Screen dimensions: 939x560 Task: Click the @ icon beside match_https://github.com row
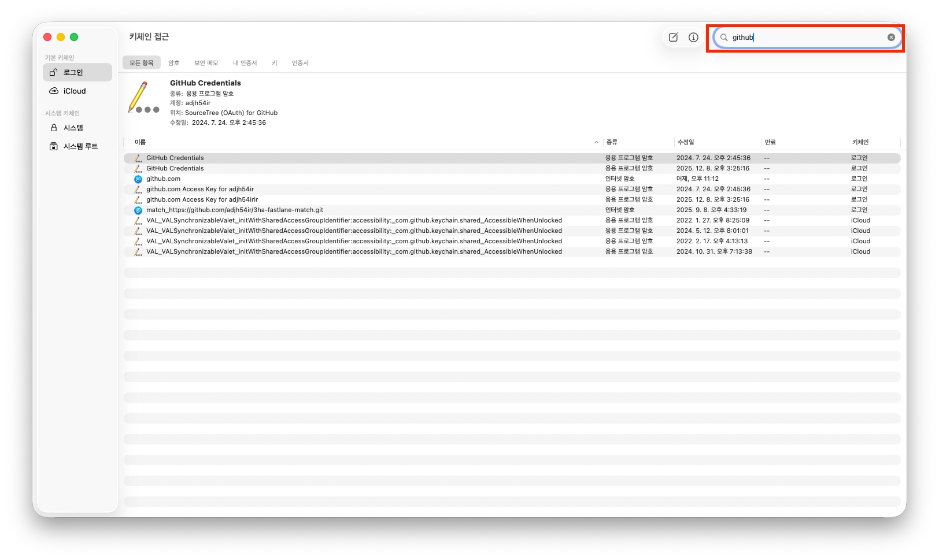click(138, 210)
